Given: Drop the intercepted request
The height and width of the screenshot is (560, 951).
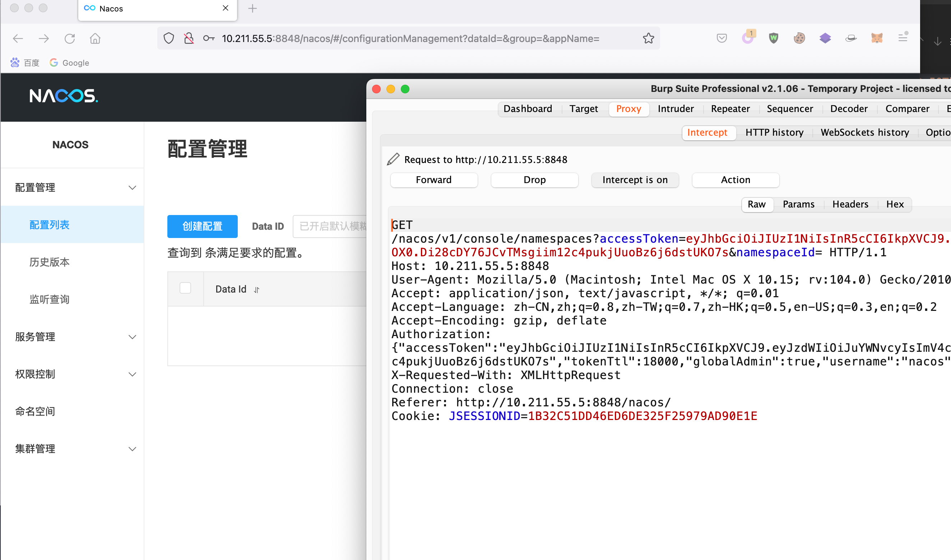Looking at the screenshot, I should pyautogui.click(x=534, y=179).
